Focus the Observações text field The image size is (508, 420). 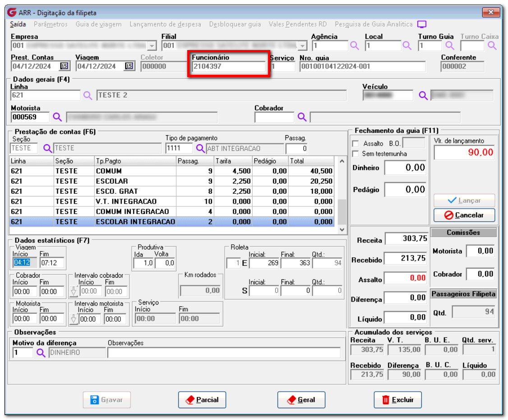224,353
